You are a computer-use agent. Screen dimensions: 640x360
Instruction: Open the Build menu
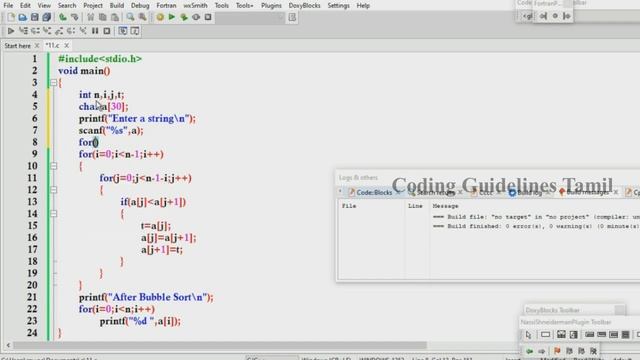tap(117, 5)
